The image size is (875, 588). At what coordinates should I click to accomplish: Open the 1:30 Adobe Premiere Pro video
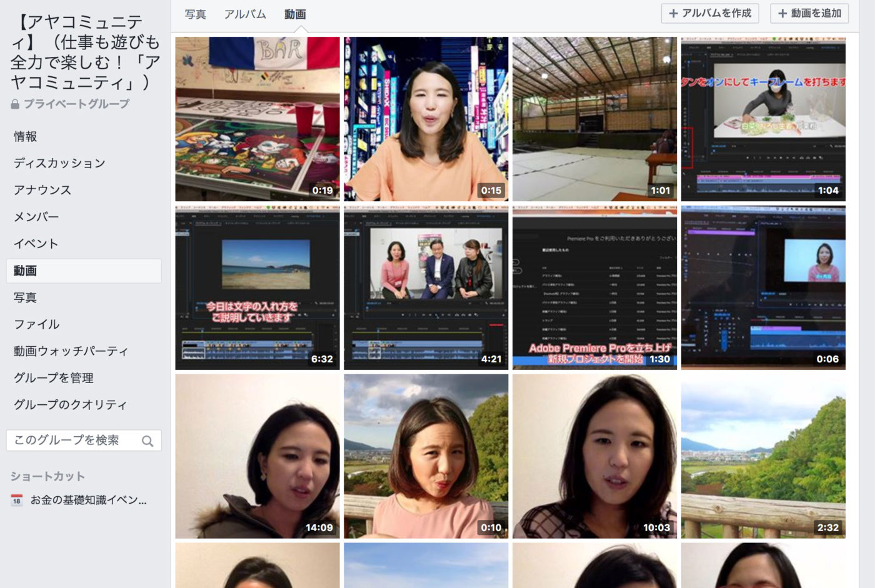[x=595, y=287]
